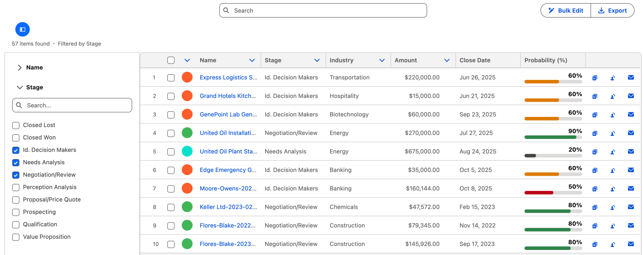This screenshot has height=255, width=644.
Task: Open the Grand Hotels Kitch opportunity link
Action: coord(228,96)
